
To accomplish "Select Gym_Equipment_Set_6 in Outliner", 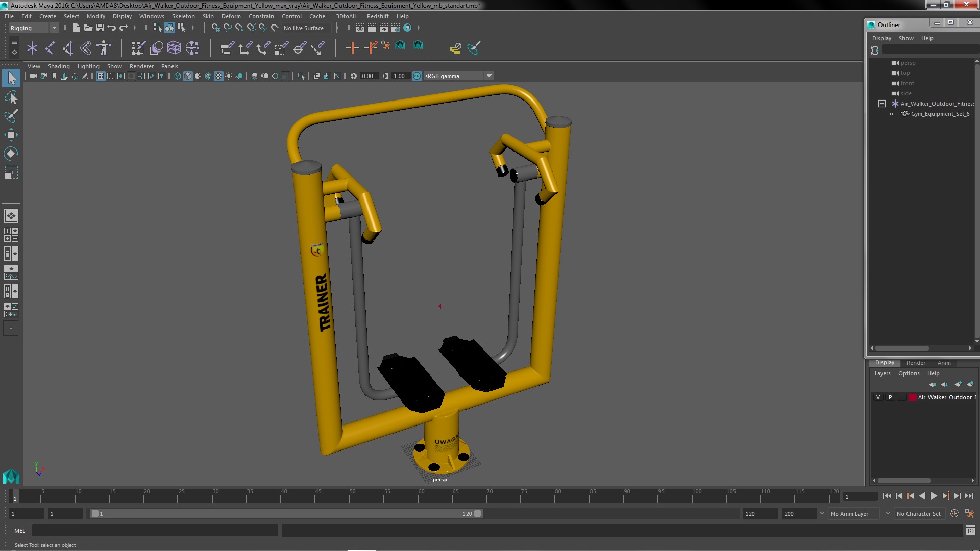I will (x=940, y=114).
